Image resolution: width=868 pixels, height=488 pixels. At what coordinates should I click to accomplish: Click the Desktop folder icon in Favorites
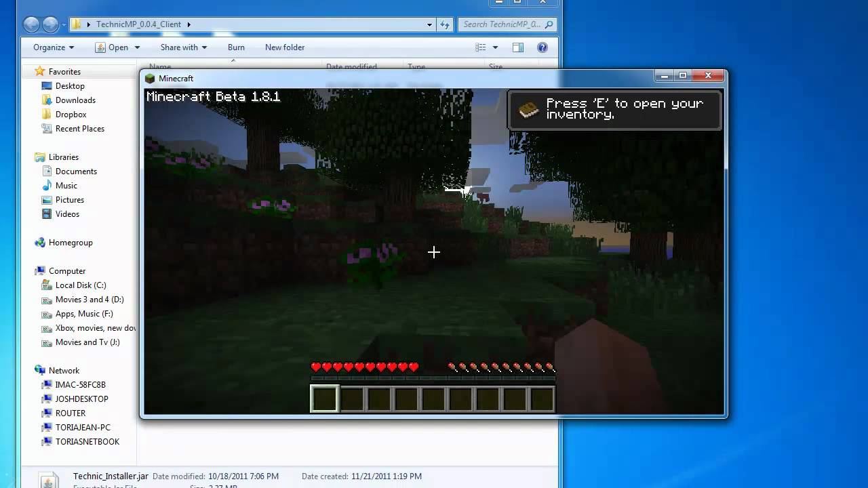47,86
